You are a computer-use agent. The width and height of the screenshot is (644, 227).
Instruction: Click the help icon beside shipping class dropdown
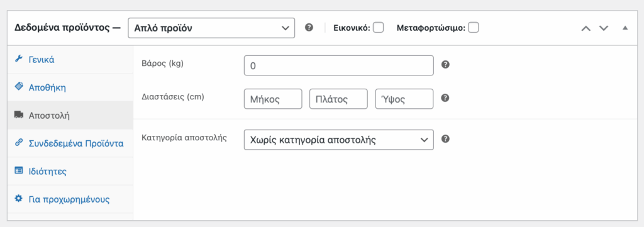point(445,139)
